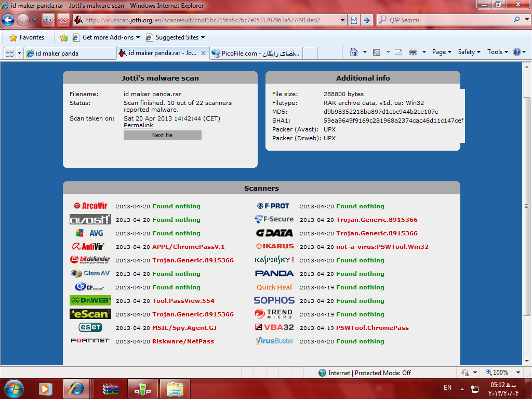This screenshot has width=532, height=399.
Task: Select the 'id maker panda.rar - Jo...' tab
Action: [x=158, y=53]
